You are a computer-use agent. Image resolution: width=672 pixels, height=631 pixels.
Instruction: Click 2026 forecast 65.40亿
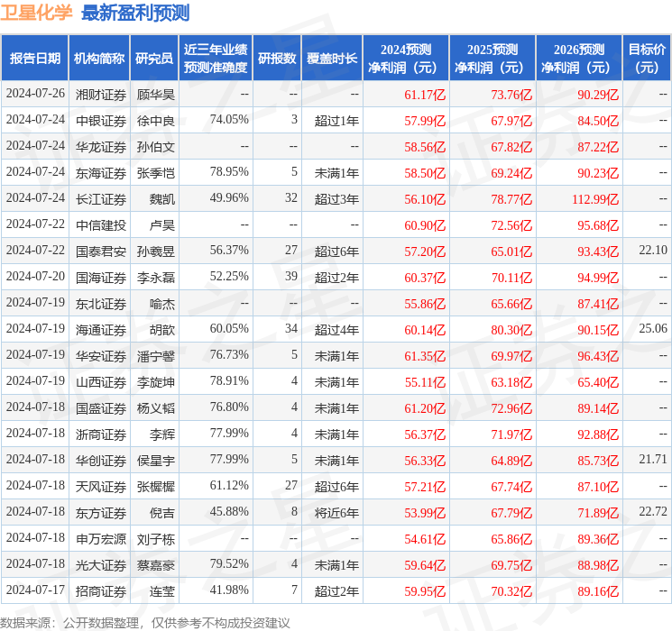coord(598,381)
